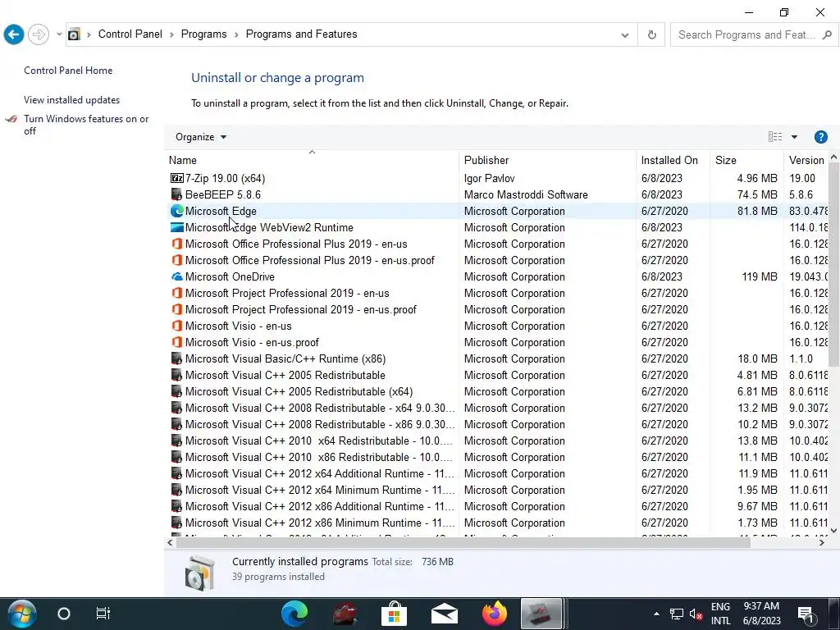Image resolution: width=840 pixels, height=630 pixels.
Task: Open Cortana search circle on taskbar
Action: tap(64, 614)
